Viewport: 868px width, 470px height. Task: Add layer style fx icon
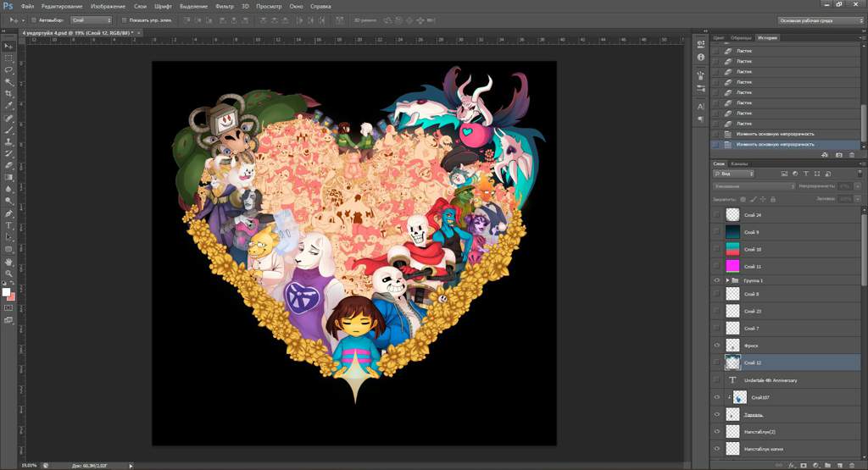point(792,466)
